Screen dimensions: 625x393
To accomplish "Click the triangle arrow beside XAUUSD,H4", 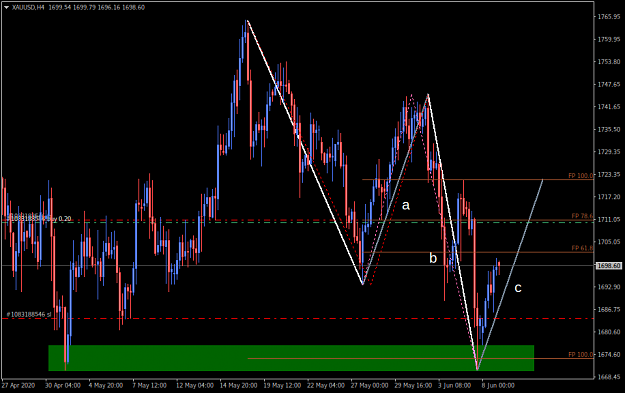I will [x=6, y=7].
